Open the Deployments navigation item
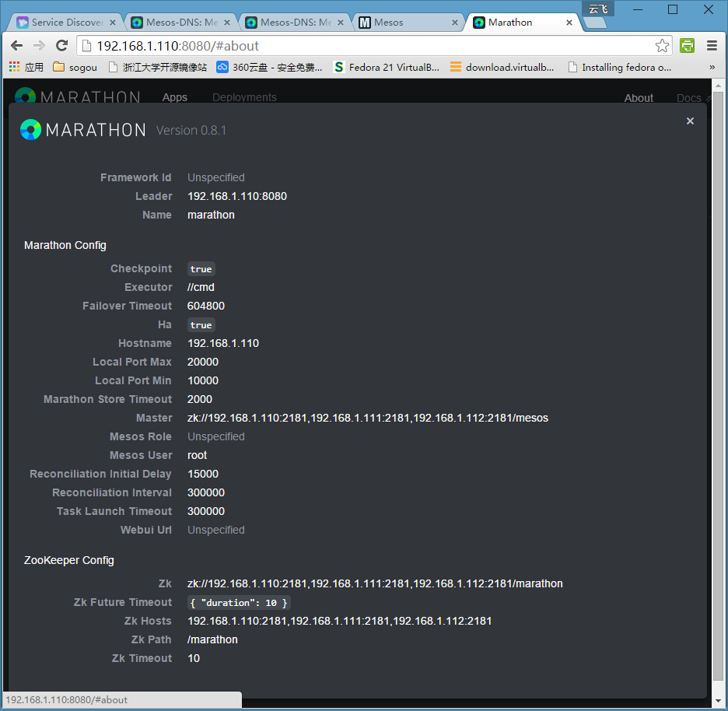This screenshot has height=711, width=728. [244, 97]
